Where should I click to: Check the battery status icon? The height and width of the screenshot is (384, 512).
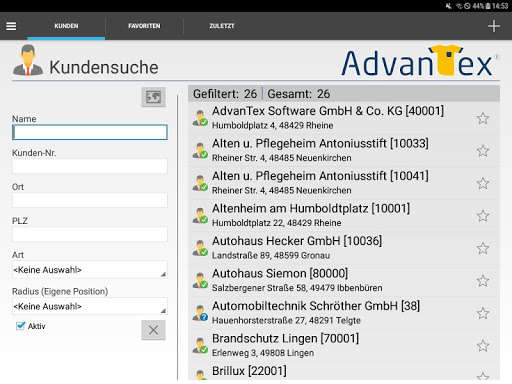point(488,6)
